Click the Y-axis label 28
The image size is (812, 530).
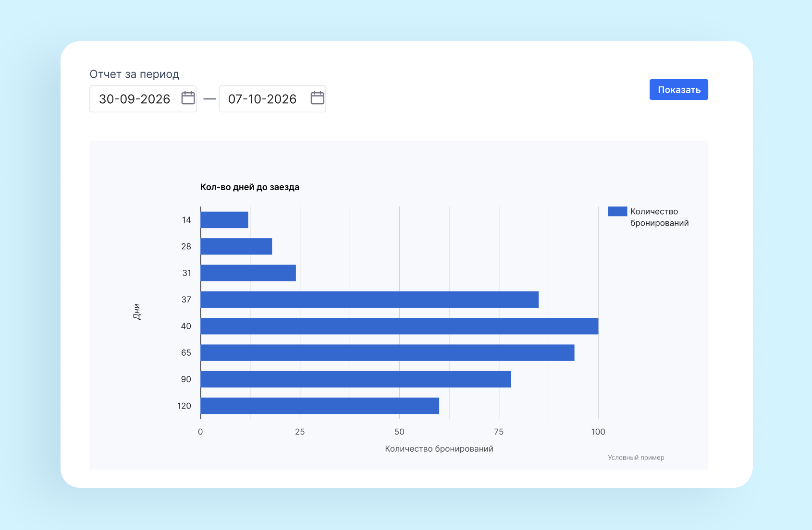(186, 246)
